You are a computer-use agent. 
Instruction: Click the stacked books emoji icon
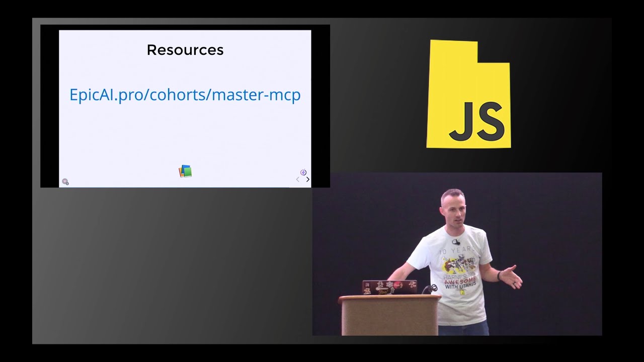[185, 171]
